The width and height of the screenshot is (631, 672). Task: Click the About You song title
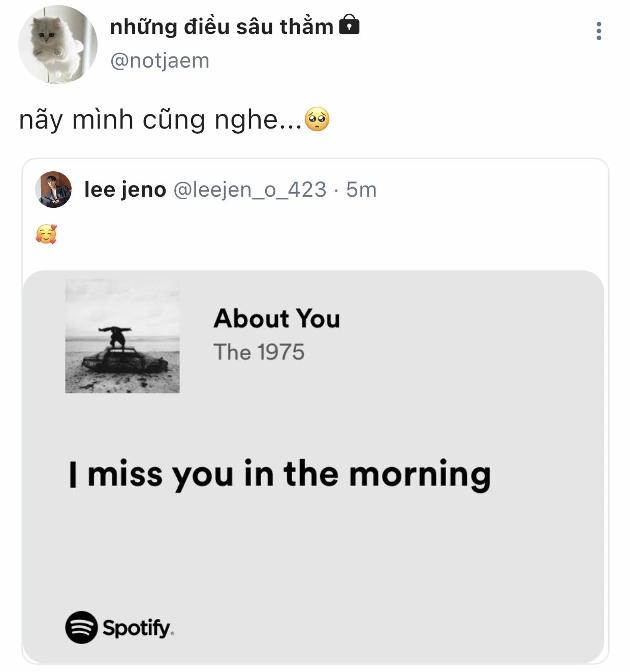[277, 319]
